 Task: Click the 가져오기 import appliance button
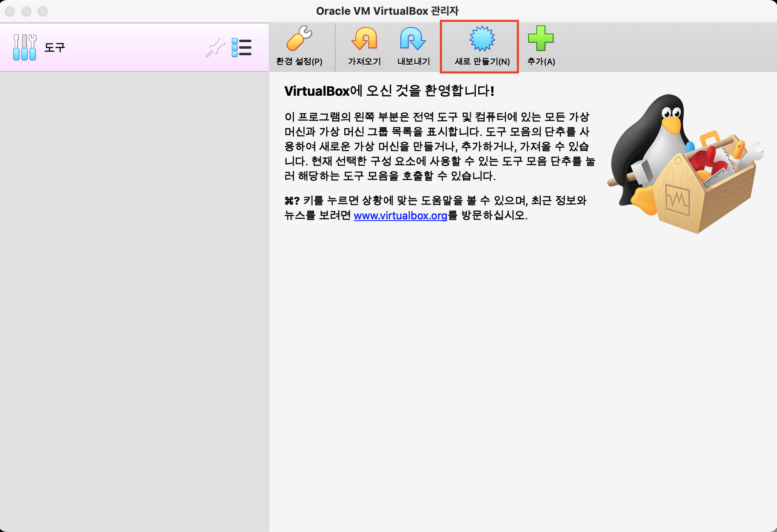coord(364,46)
